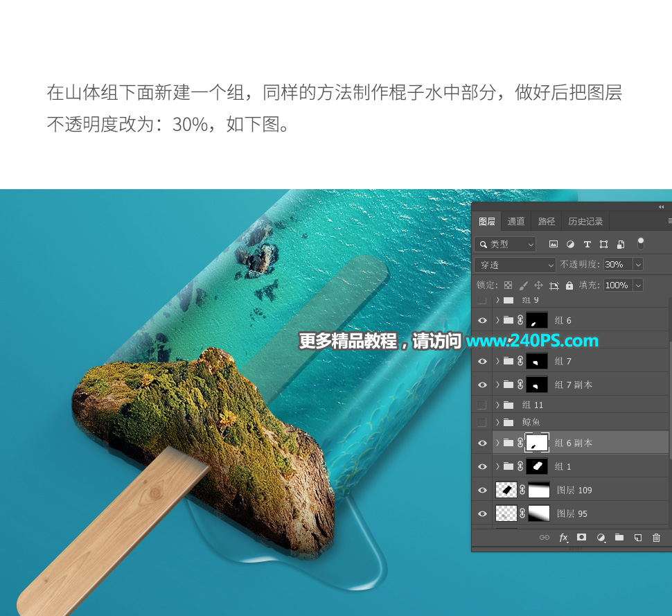
Task: Filter layers by adjustment layer icon
Action: point(570,244)
